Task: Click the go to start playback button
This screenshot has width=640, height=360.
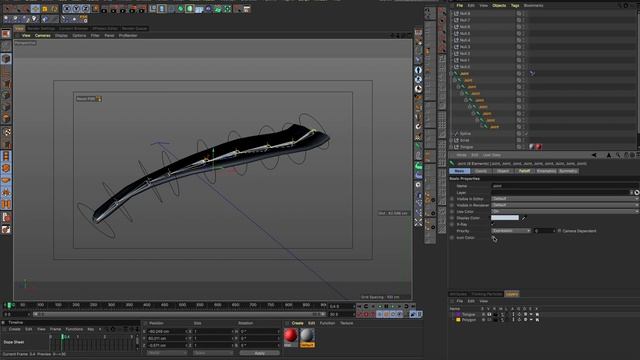Action: (x=359, y=306)
